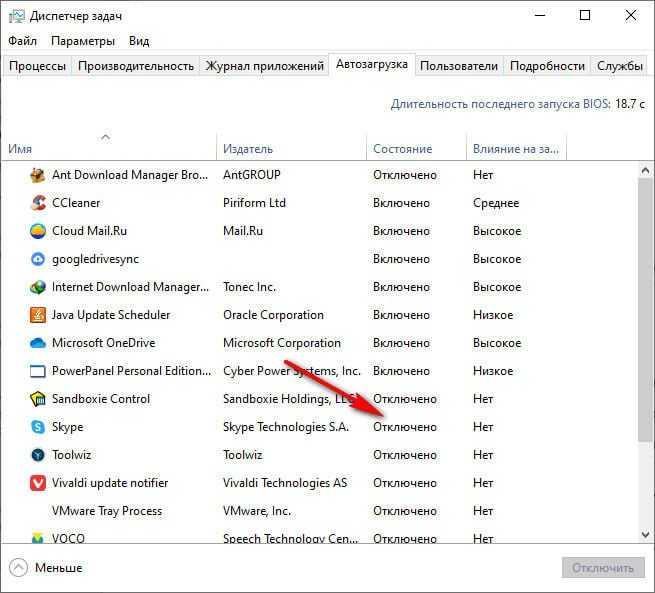Click the Microsoft OneDrive cloud icon

[38, 343]
